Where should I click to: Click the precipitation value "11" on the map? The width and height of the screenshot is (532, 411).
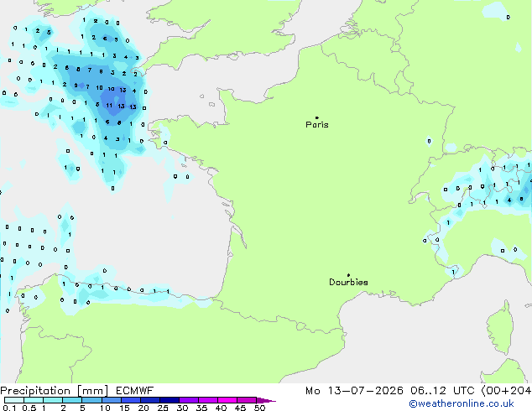pos(109,106)
